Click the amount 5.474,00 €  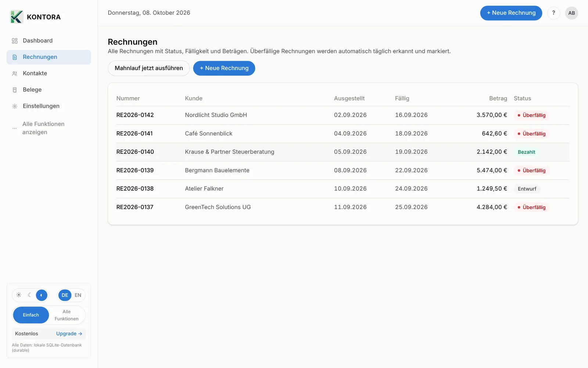492,170
